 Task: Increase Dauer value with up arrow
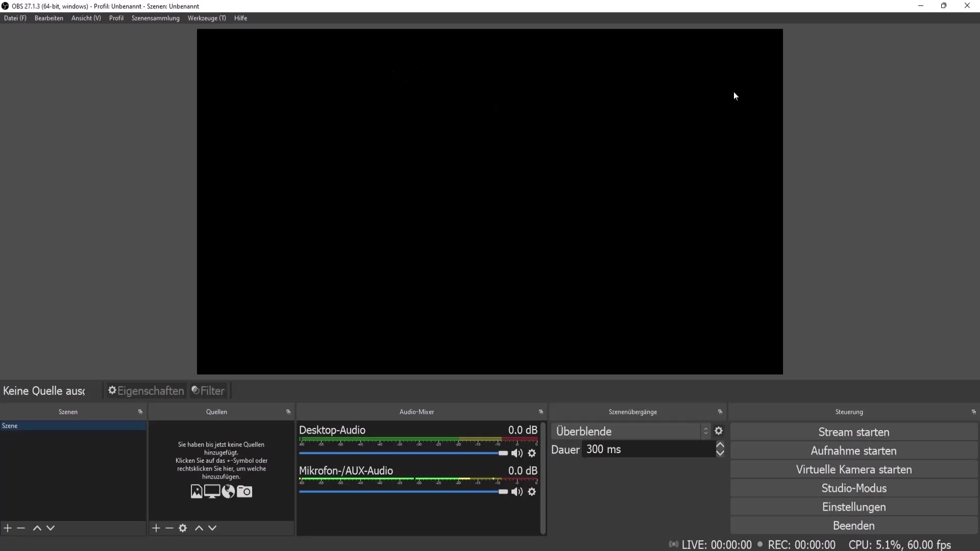click(720, 445)
